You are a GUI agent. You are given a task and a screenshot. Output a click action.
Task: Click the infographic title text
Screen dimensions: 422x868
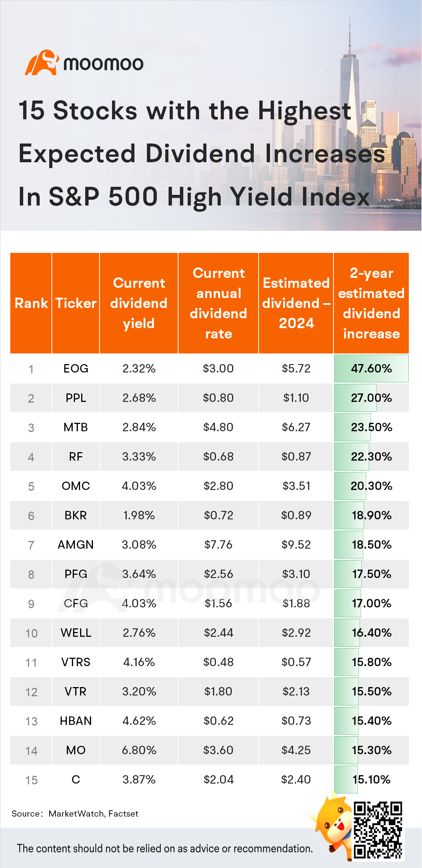tap(201, 153)
